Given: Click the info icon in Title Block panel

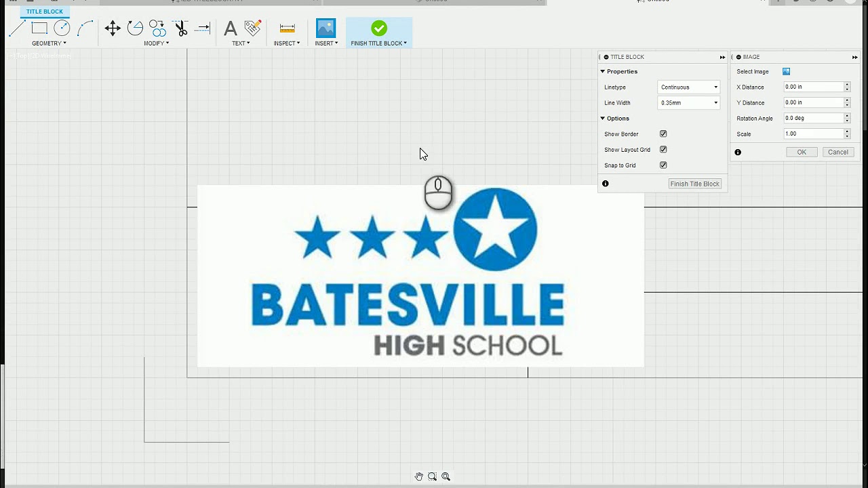Looking at the screenshot, I should click(606, 184).
